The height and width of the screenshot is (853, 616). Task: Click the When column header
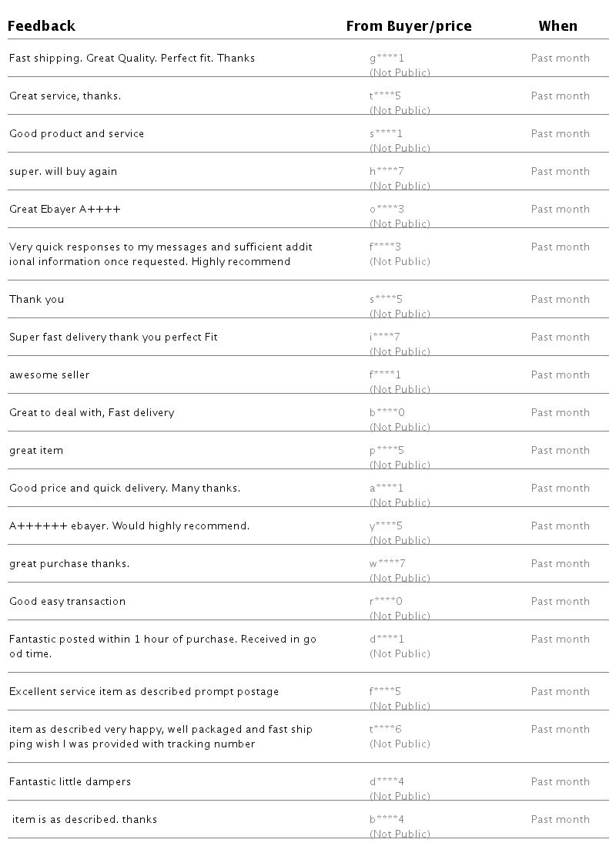557,26
